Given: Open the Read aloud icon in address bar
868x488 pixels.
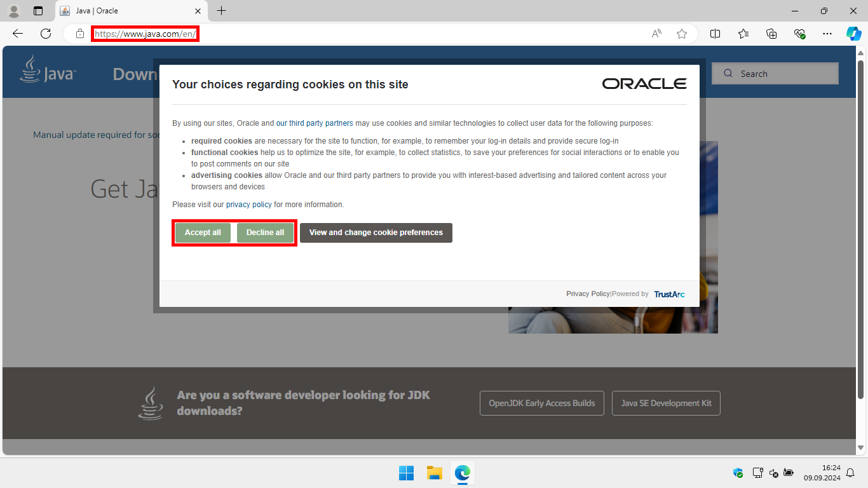Looking at the screenshot, I should point(656,34).
